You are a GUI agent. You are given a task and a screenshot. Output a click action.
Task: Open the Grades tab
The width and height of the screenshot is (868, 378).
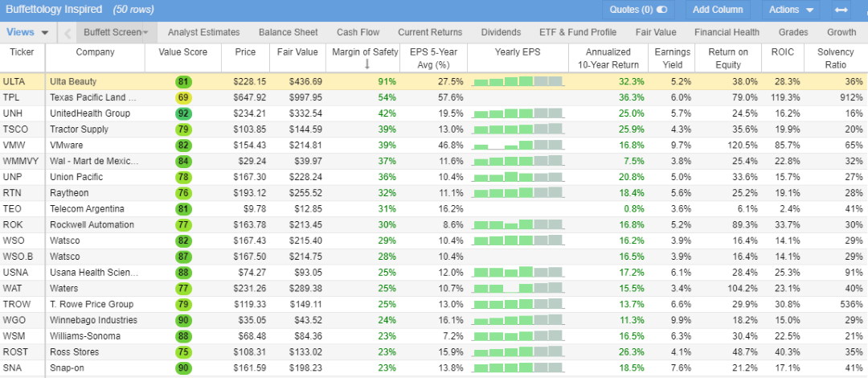793,32
